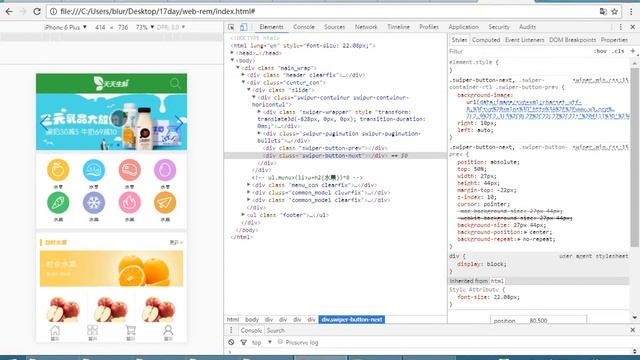Tap the yellow apple category icon

pyautogui.click(x=58, y=170)
